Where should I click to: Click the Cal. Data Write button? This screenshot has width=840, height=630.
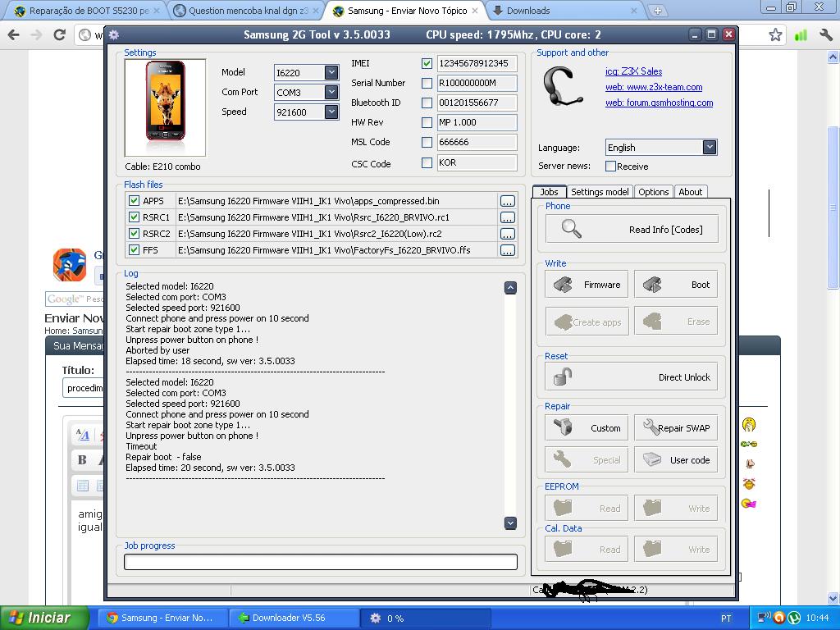coord(676,549)
